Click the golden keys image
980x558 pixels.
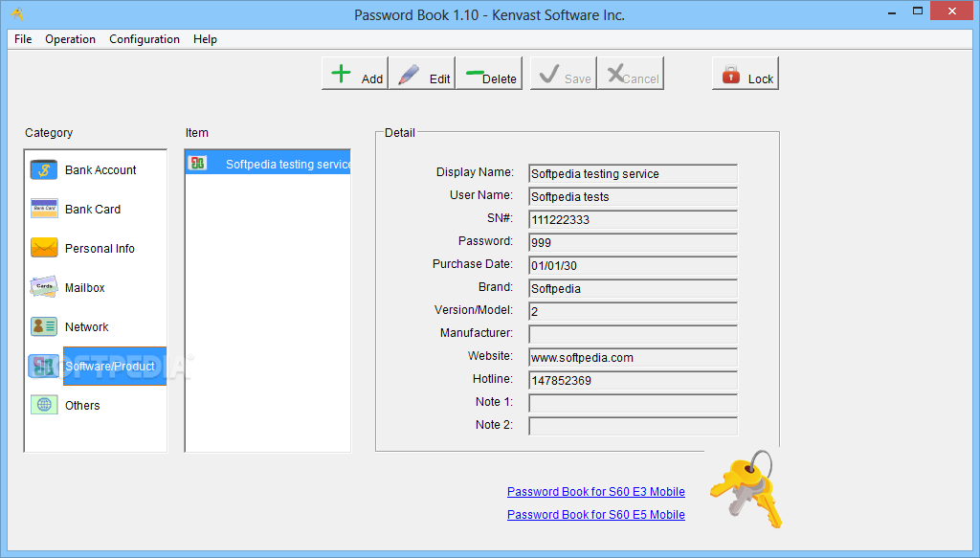[746, 489]
